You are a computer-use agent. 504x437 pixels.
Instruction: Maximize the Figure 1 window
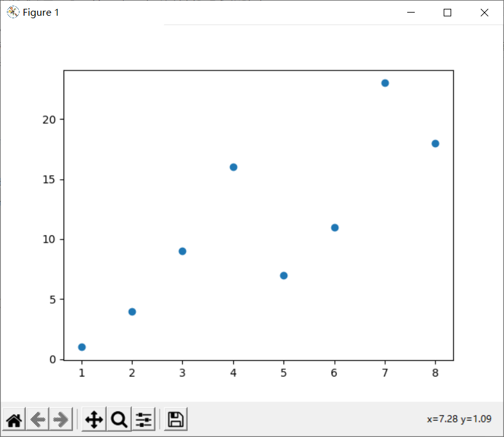point(447,13)
